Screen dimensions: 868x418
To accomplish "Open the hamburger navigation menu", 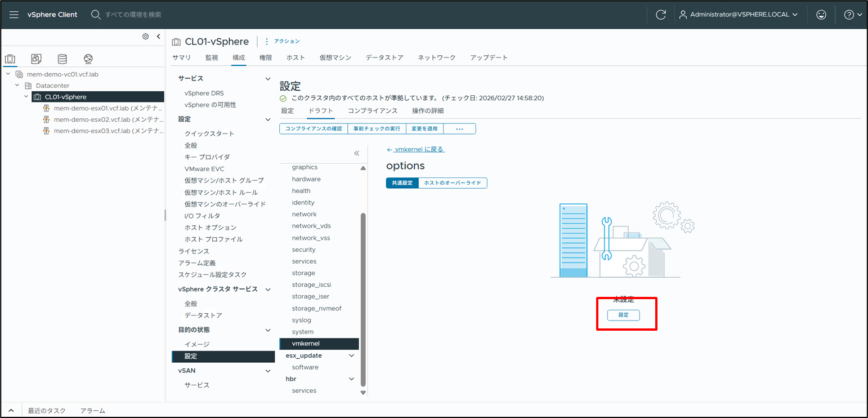I will (x=14, y=15).
